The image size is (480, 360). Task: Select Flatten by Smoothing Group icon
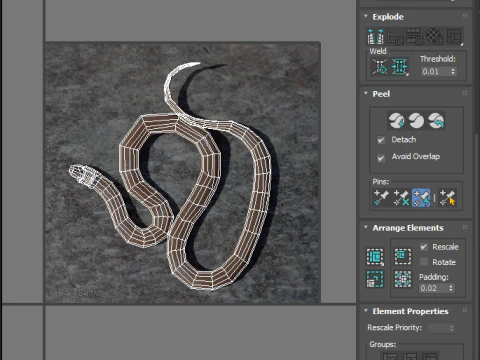pos(415,36)
